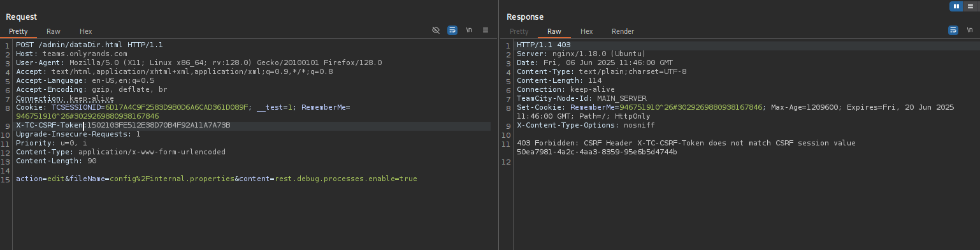
Task: Click the Response panel title
Action: pyautogui.click(x=525, y=17)
